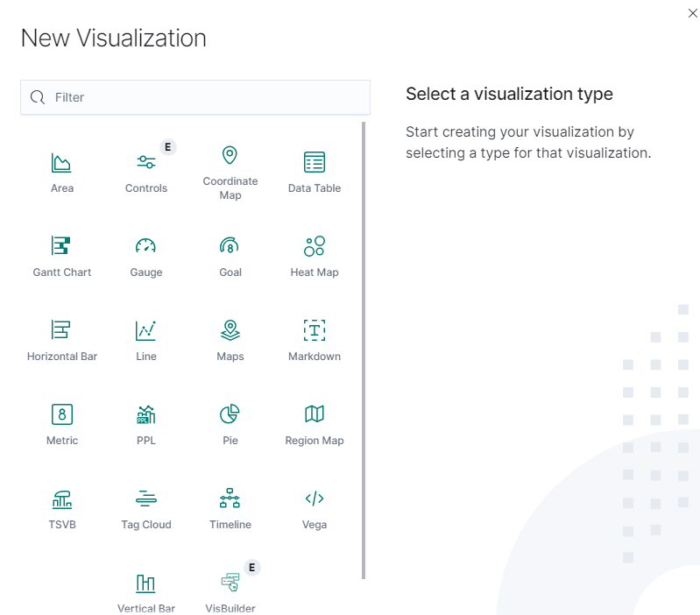
Task: Choose the PPL visualization type
Action: tap(146, 425)
